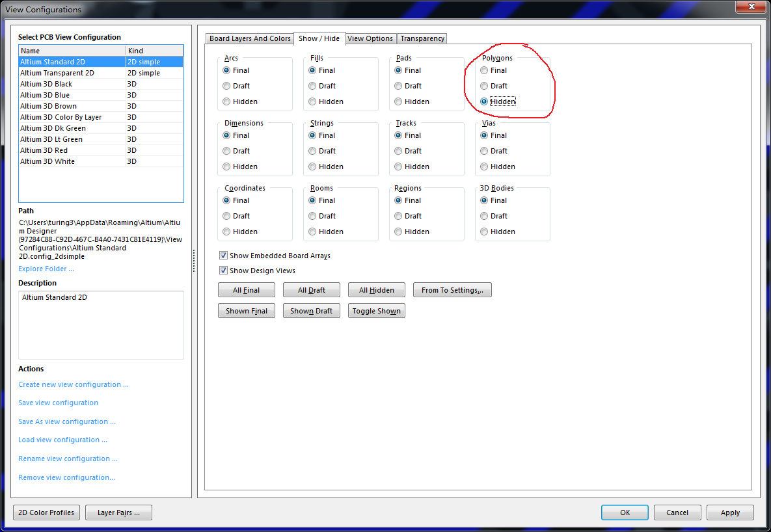Cancel the View Configurations dialog
This screenshot has width=771, height=532.
point(677,512)
